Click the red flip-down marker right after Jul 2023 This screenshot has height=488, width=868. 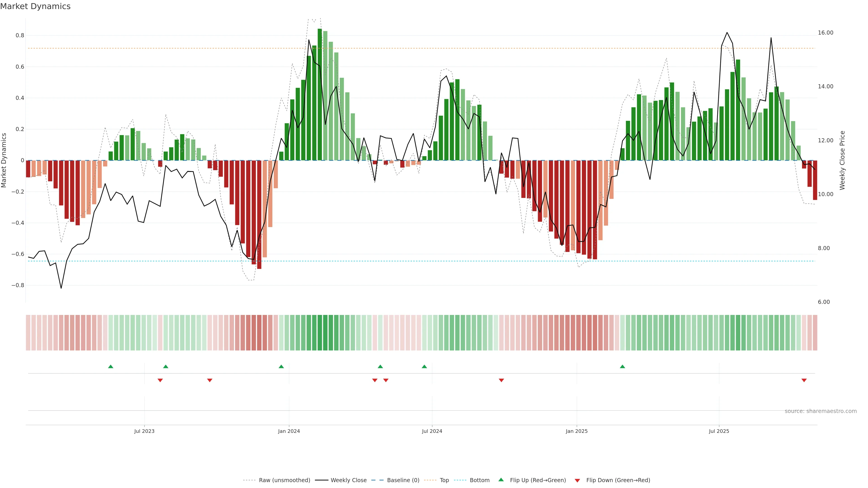coord(160,380)
